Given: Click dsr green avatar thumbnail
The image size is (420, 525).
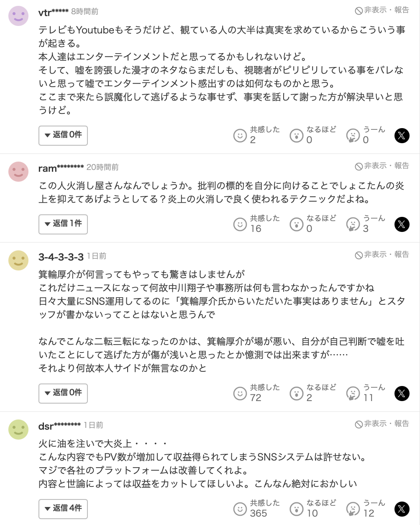Looking at the screenshot, I should click(18, 430).
